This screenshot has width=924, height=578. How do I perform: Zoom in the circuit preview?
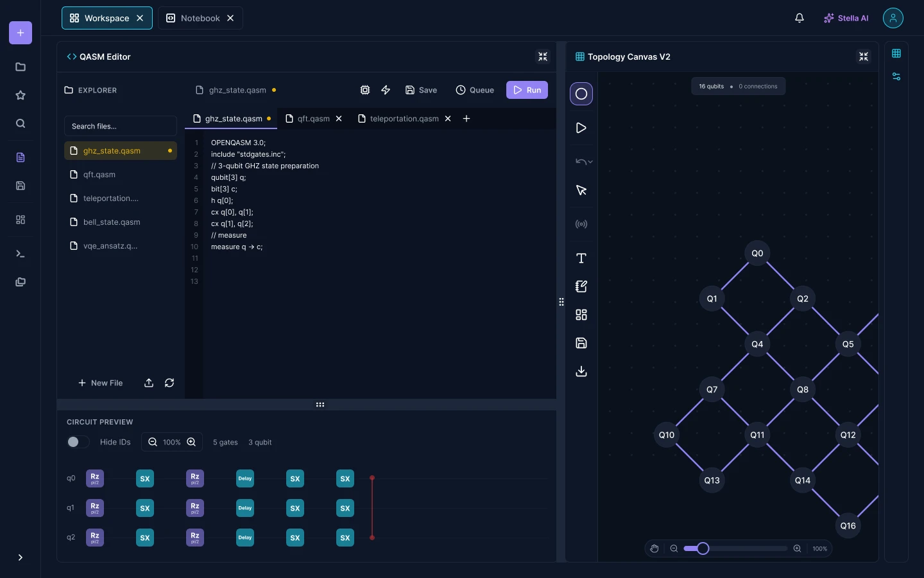(191, 442)
